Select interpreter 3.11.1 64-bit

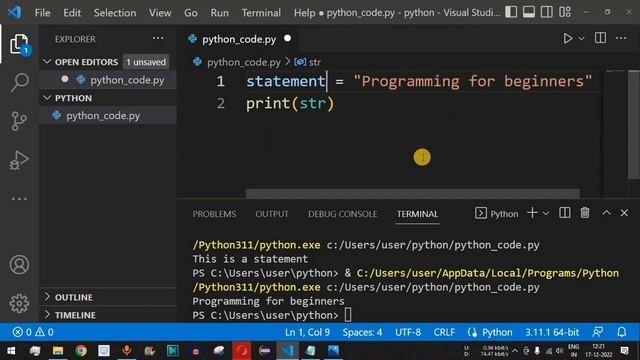click(552, 332)
